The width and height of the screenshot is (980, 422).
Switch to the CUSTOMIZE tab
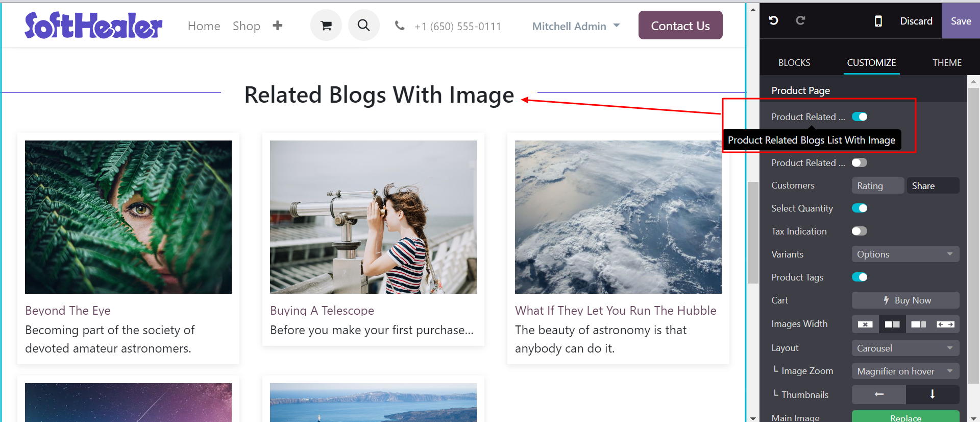(871, 62)
